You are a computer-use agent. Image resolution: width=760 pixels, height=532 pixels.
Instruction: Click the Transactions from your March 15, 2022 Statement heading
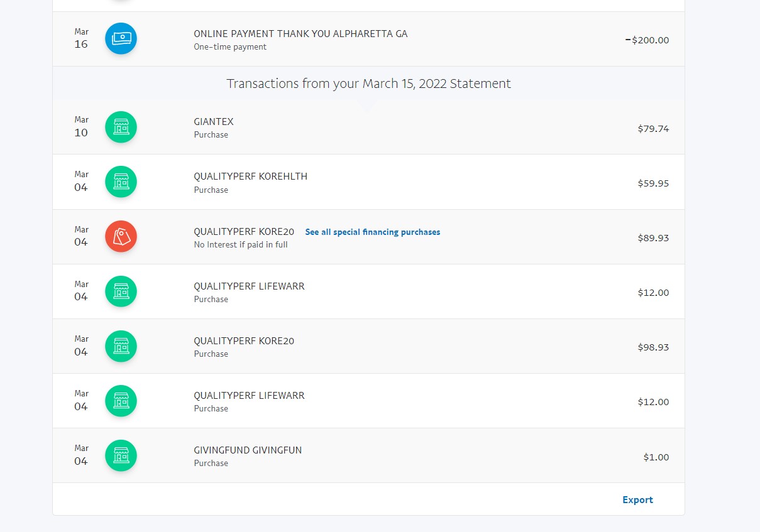click(368, 84)
